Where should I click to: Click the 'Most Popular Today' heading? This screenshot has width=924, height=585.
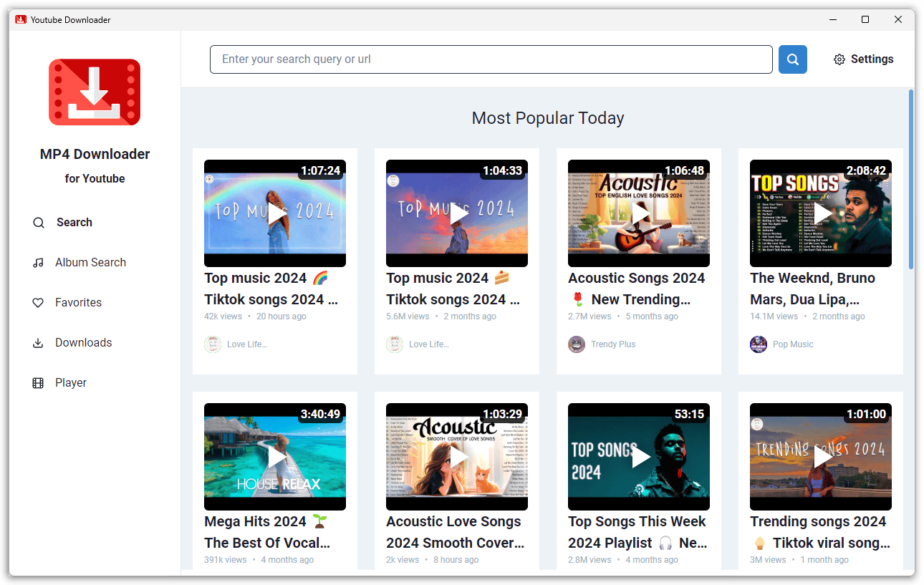click(548, 118)
